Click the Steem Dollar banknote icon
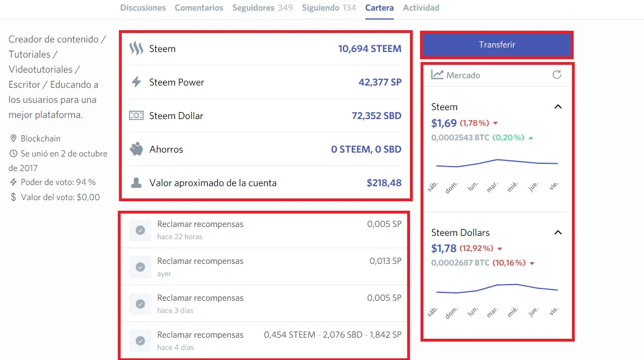Screen dimensions: 644x360 pyautogui.click(x=136, y=116)
